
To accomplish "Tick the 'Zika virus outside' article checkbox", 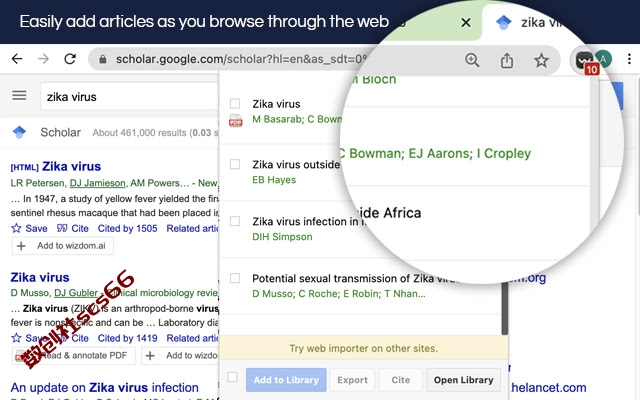I will [235, 164].
